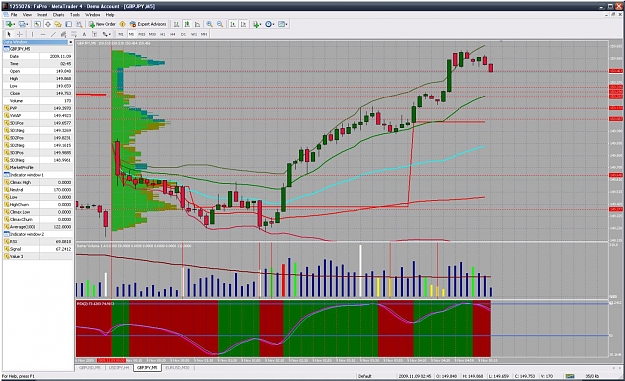Switch to W1 timeframe
This screenshot has width=625, height=381.
click(194, 34)
